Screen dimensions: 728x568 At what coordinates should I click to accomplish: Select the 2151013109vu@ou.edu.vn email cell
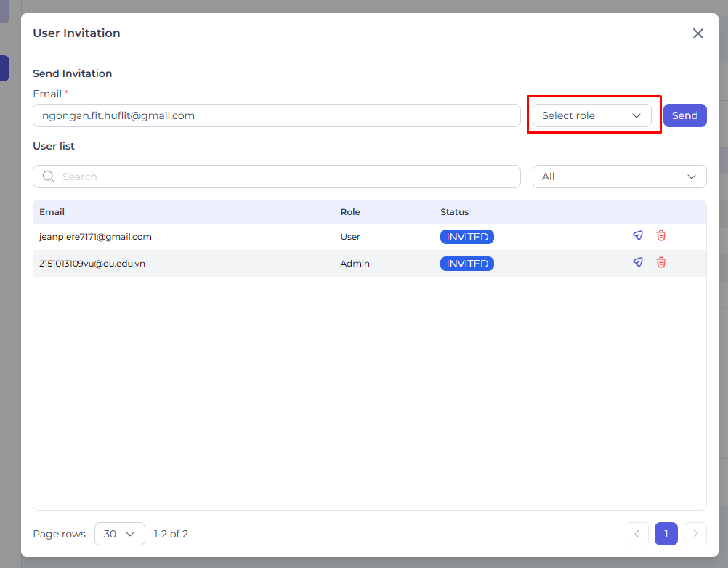click(x=92, y=264)
